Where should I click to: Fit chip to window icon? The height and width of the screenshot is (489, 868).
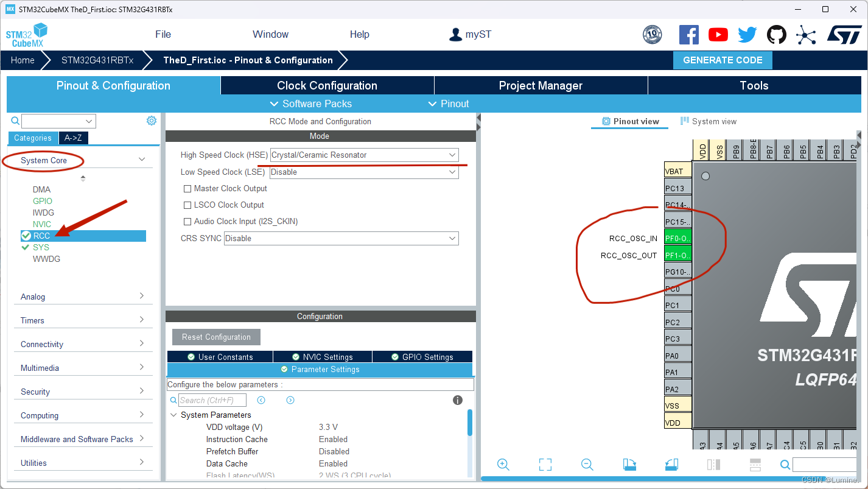point(545,465)
